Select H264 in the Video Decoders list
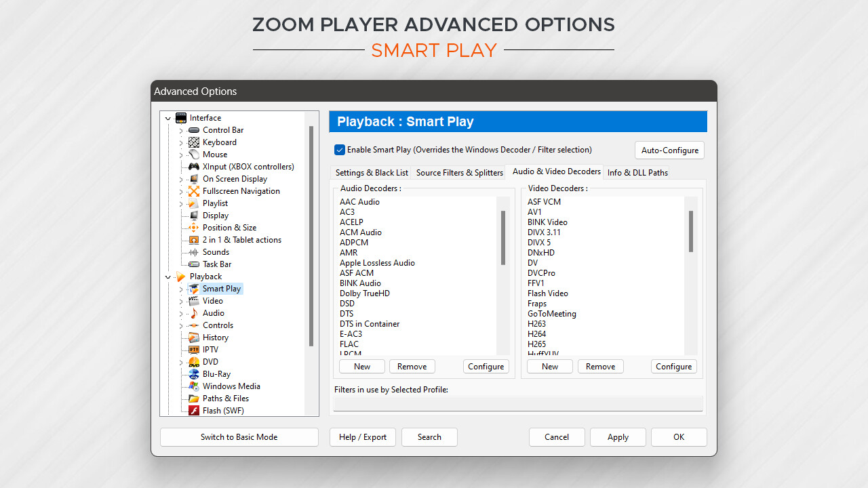The height and width of the screenshot is (488, 868). tap(536, 333)
